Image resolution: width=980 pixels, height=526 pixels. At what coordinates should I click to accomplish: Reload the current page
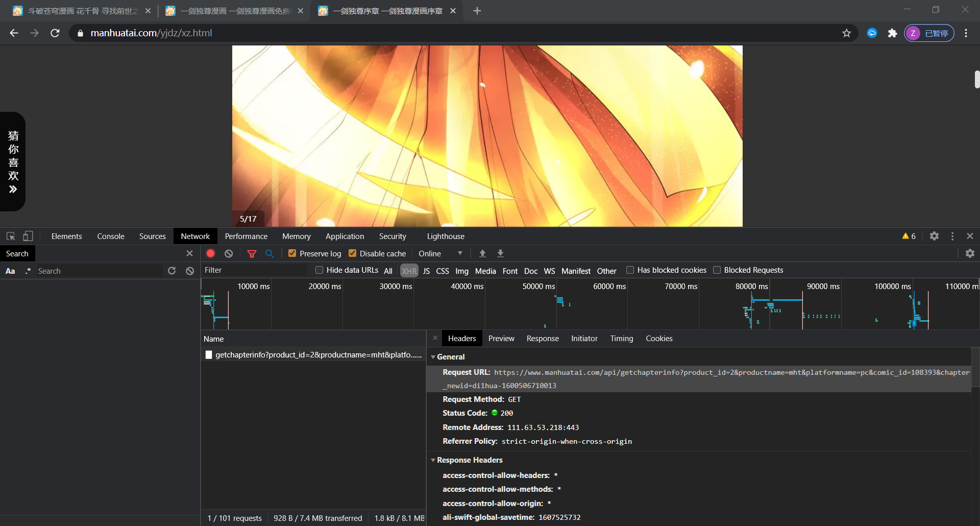tap(55, 33)
